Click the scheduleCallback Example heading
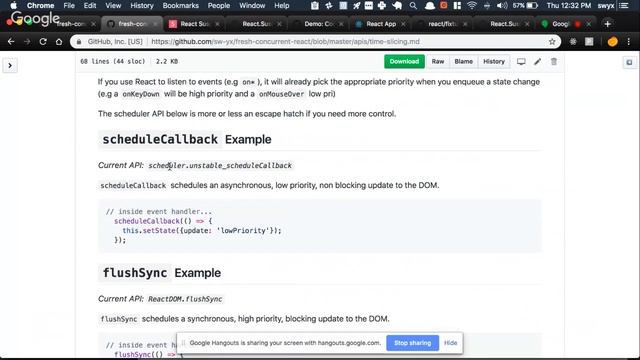 (x=187, y=139)
